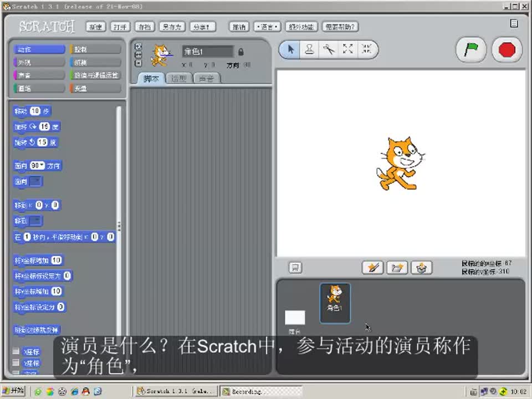
Task: Expand the dropdown in the 移到 block
Action: (35, 221)
